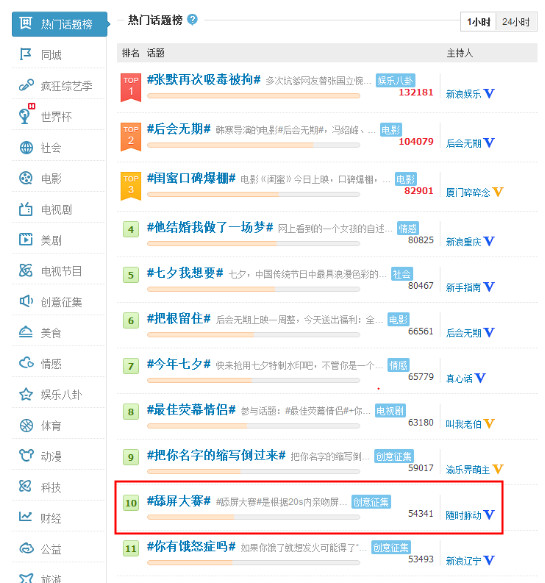Click the 电视剧 tag on #最佳荧幕情侣#
The image size is (545, 583).
click(x=390, y=410)
